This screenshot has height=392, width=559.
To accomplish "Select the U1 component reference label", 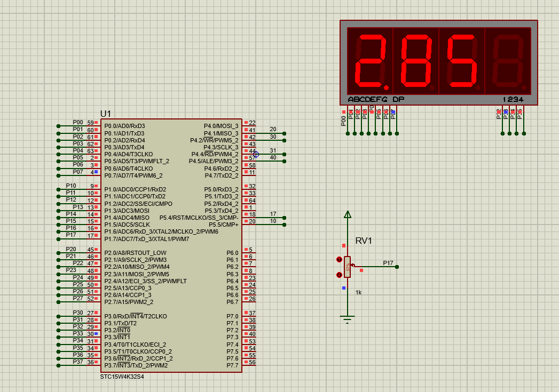I will [106, 114].
